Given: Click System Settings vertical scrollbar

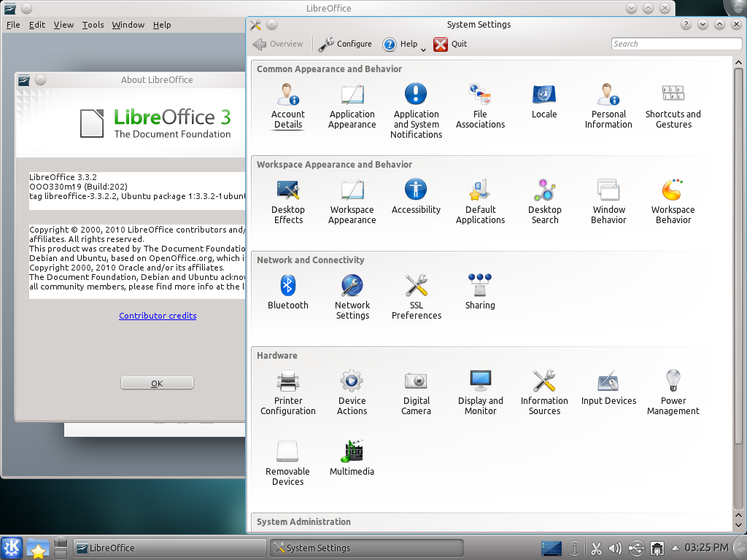Looking at the screenshot, I should pyautogui.click(x=738, y=256).
